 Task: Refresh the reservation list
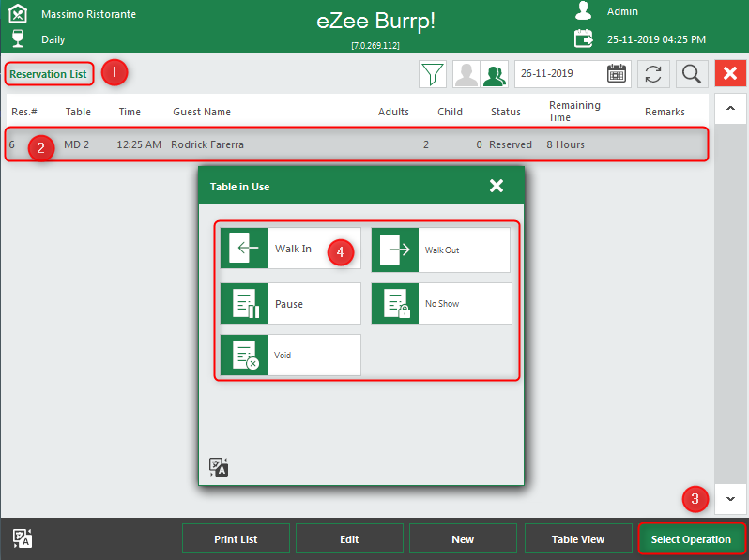(653, 74)
